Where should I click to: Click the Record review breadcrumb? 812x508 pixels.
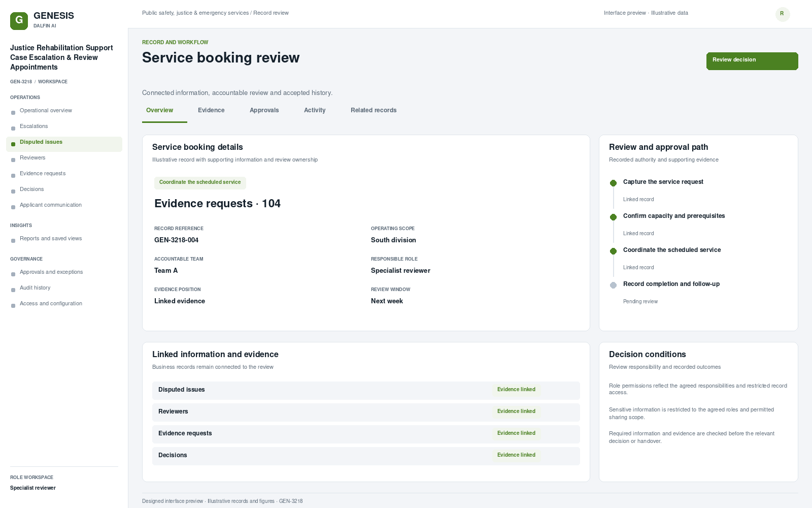pos(271,13)
